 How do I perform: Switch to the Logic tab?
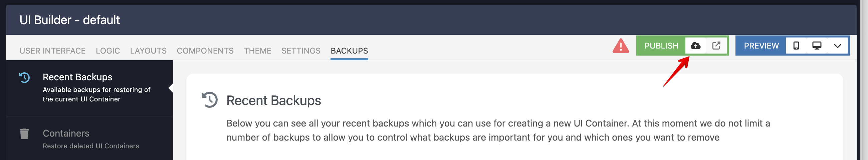click(x=108, y=51)
